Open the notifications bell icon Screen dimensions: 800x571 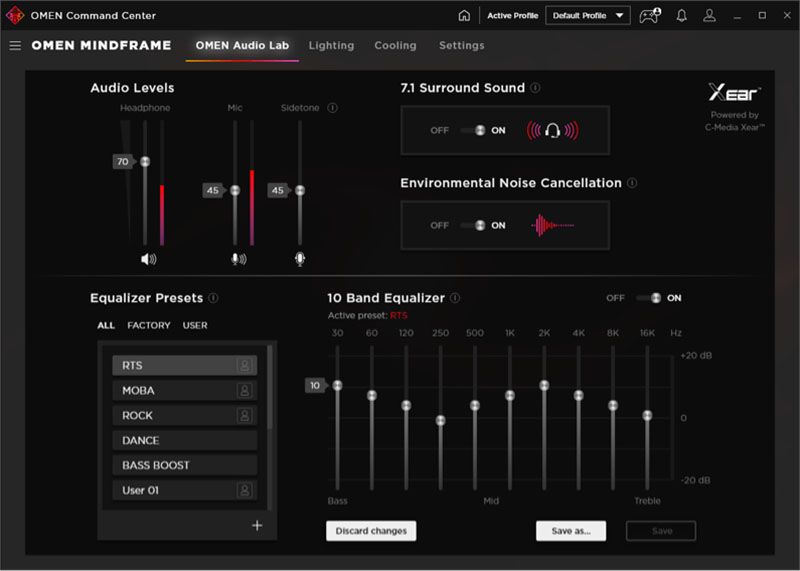[682, 16]
